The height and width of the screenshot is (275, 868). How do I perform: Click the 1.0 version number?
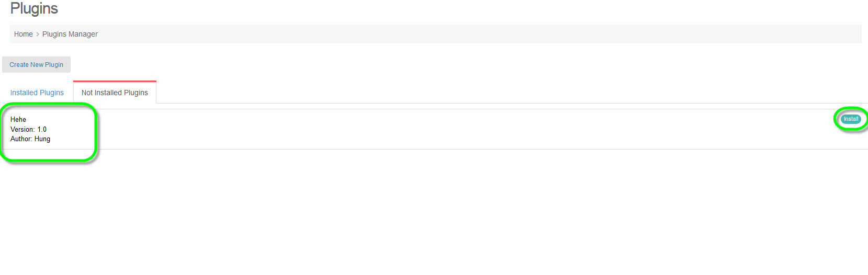click(x=42, y=129)
